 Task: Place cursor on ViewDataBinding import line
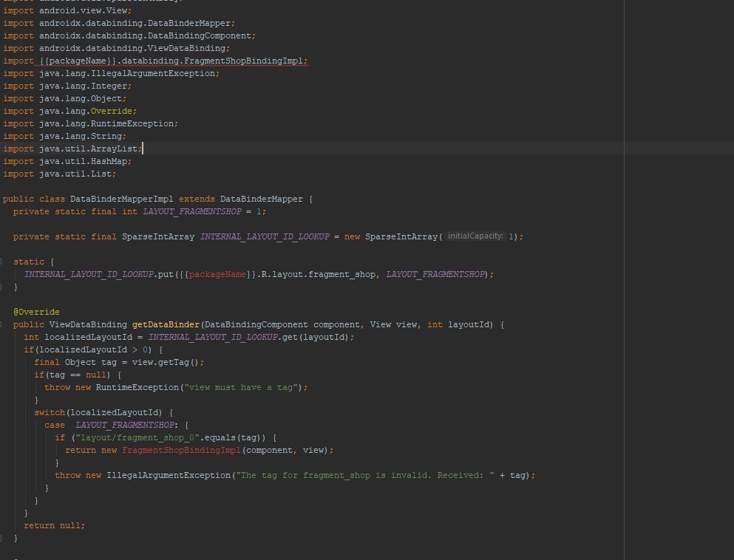116,48
